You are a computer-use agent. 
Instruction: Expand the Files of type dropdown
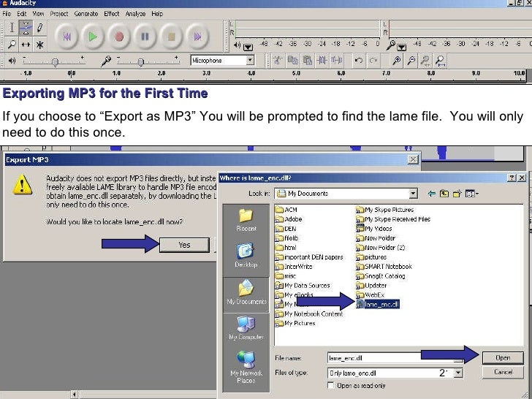click(x=458, y=373)
